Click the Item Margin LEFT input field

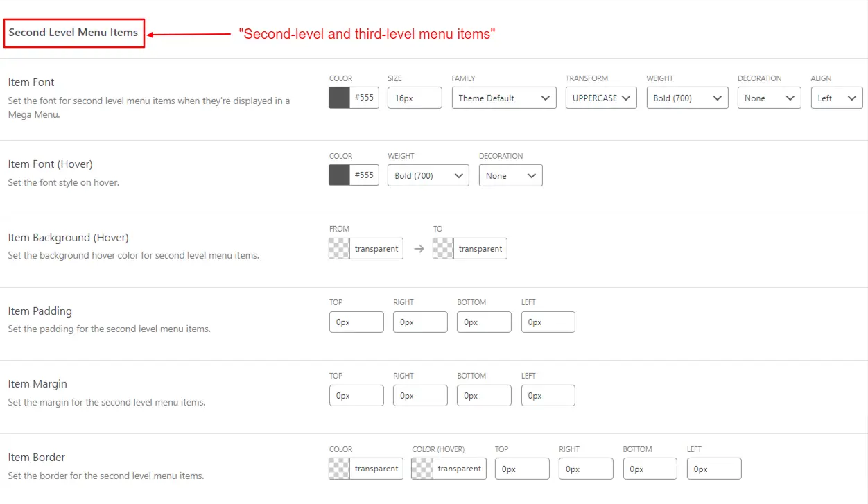click(x=548, y=395)
